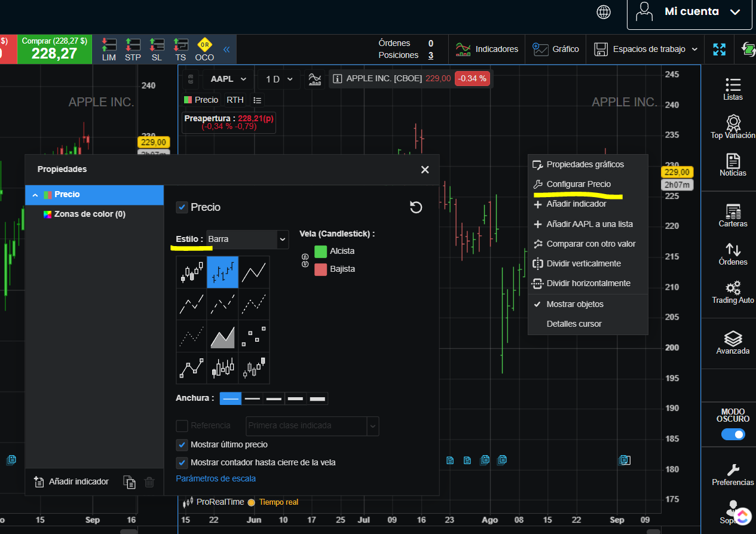The image size is (756, 534).
Task: Collapse order toolbar with double chevron
Action: click(227, 50)
